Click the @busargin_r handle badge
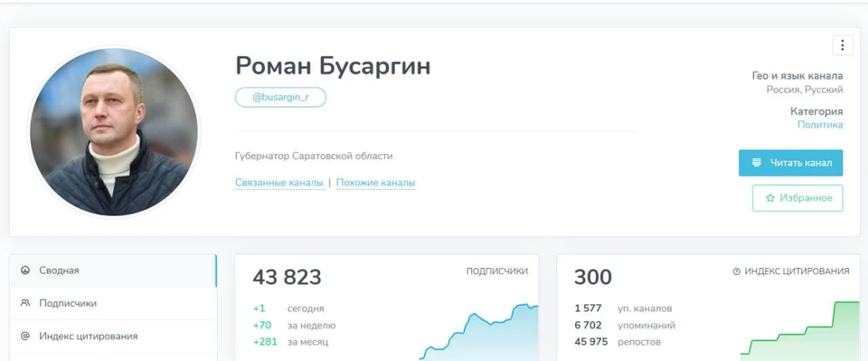Image resolution: width=868 pixels, height=361 pixels. click(x=280, y=97)
